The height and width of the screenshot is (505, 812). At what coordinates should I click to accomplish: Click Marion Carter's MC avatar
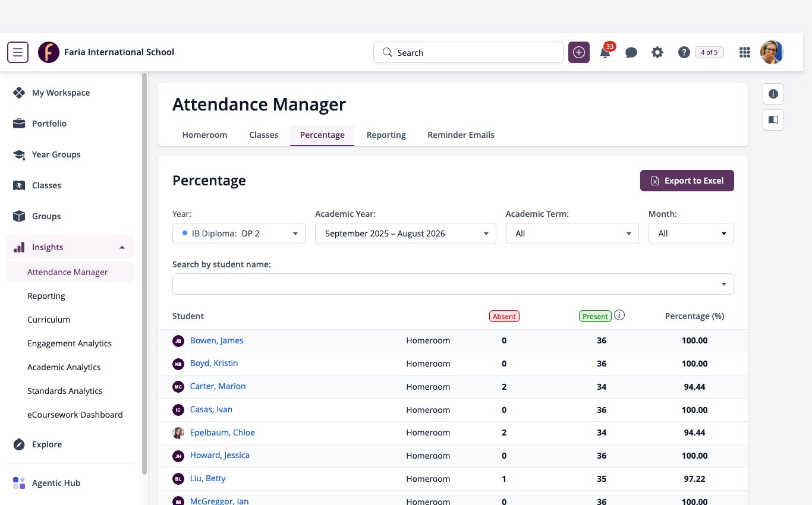click(x=178, y=387)
